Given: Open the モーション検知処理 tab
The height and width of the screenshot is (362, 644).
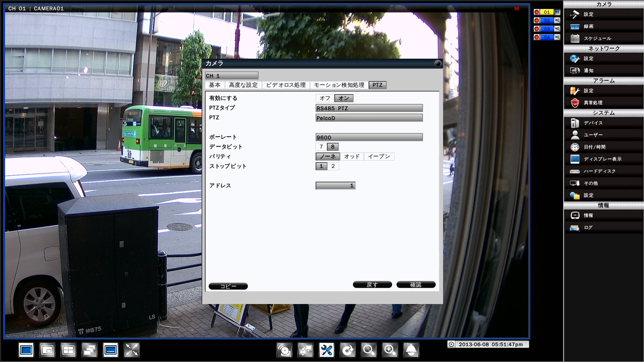Looking at the screenshot, I should pos(339,85).
